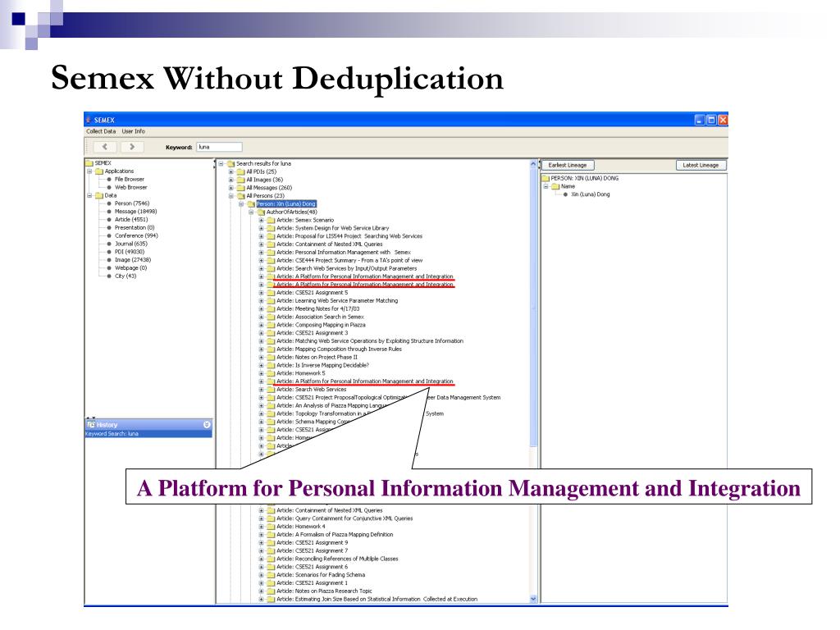This screenshot has width=840, height=630.
Task: Click the 'Search results for luna' folder icon
Action: (231, 164)
